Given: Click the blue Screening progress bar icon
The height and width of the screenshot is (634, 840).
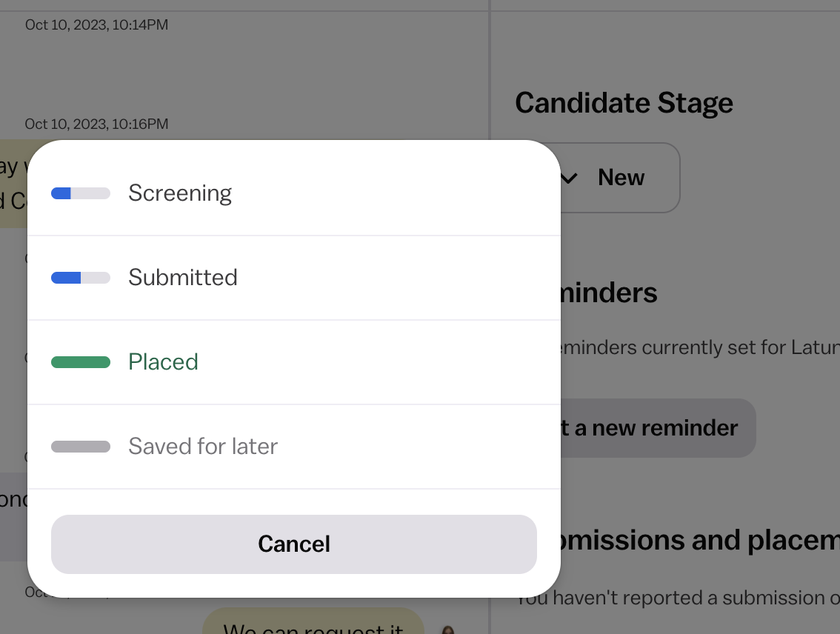Looking at the screenshot, I should 81,193.
